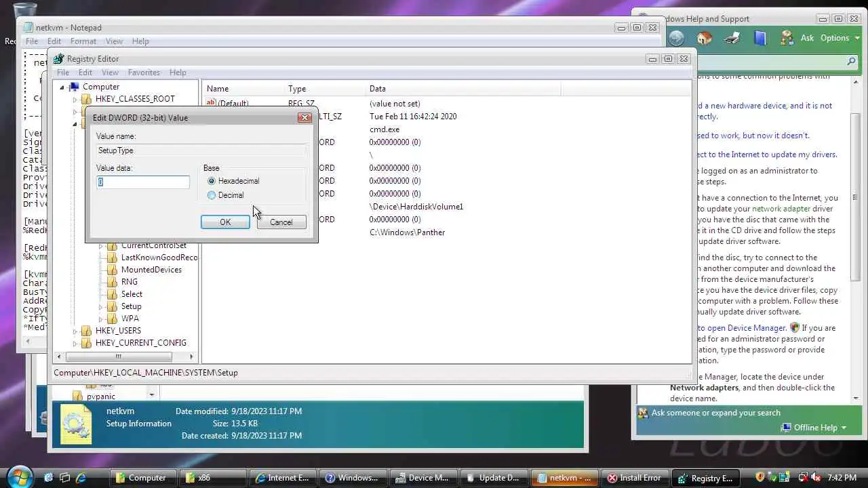The width and height of the screenshot is (868, 488).
Task: Expand the CurrentControlSet key
Action: 101,245
